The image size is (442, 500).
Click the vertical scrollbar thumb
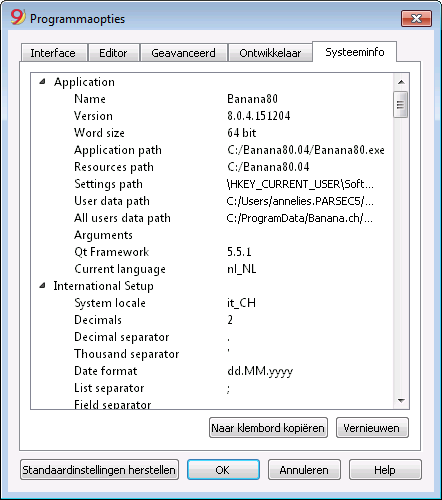point(400,104)
